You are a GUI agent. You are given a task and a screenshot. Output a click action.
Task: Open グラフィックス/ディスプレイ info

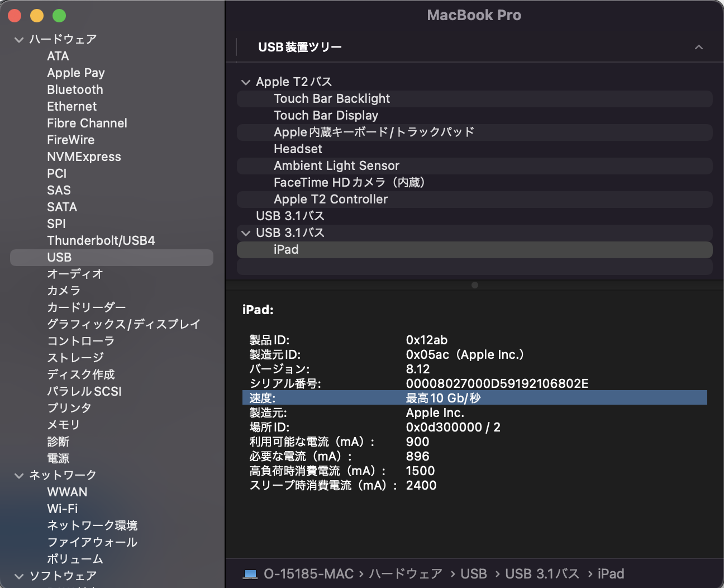pos(123,324)
